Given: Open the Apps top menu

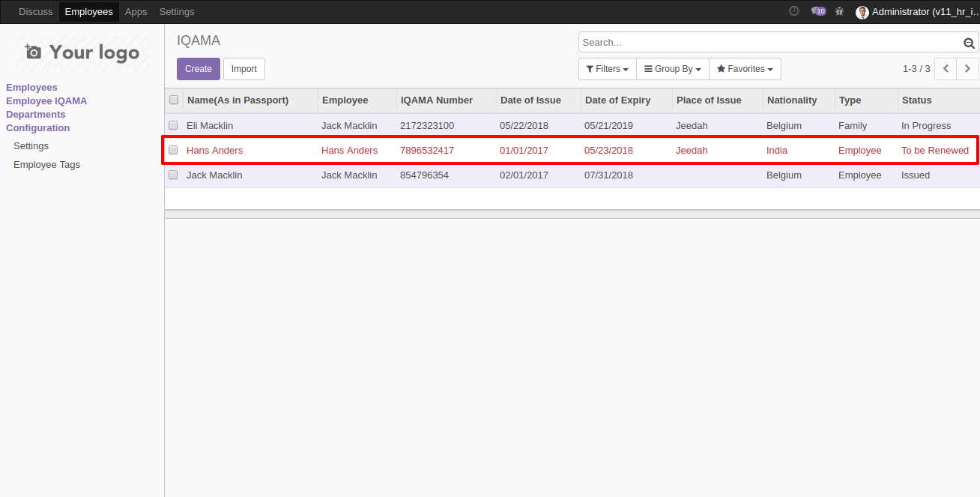Looking at the screenshot, I should pos(136,12).
